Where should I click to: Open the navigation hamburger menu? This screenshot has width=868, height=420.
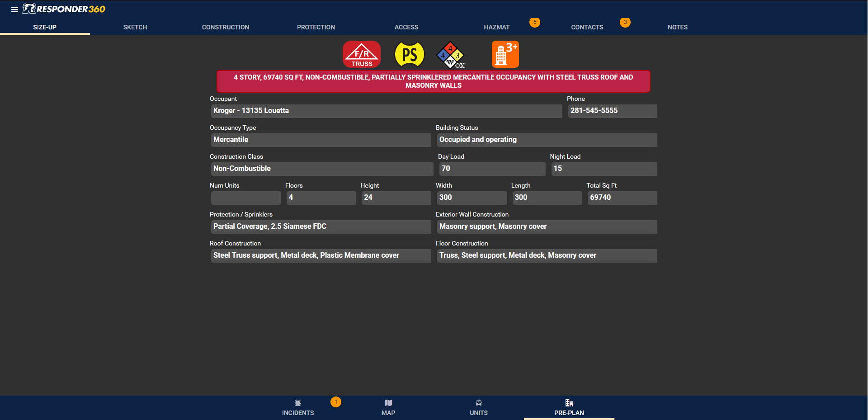(14, 9)
